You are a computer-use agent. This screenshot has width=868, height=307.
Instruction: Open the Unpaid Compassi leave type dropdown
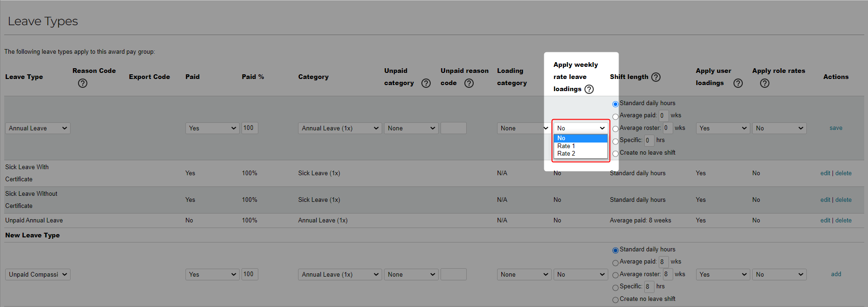tap(38, 274)
